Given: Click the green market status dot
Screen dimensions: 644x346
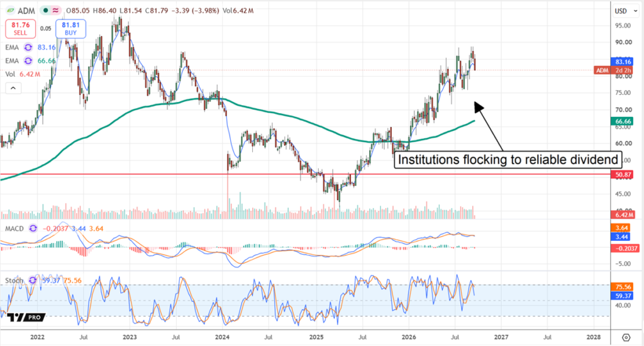Looking at the screenshot, I should point(45,11).
